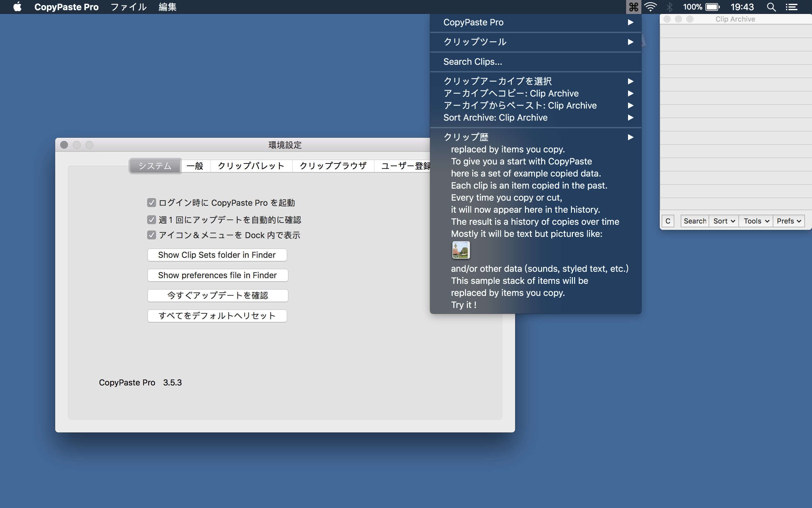Viewport: 812px width, 508px height.
Task: Click the CopyPaste Pro 3.5.3 version label
Action: click(140, 383)
